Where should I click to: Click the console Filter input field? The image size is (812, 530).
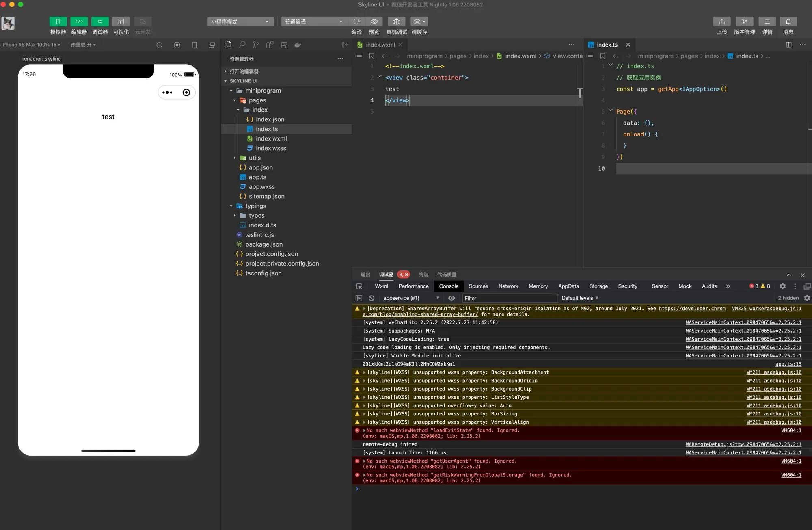point(510,298)
